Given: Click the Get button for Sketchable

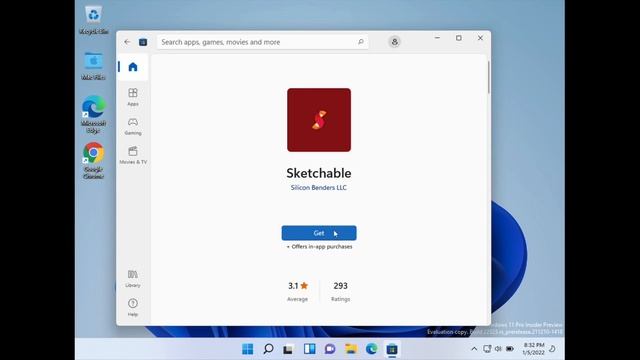Looking at the screenshot, I should (x=319, y=233).
